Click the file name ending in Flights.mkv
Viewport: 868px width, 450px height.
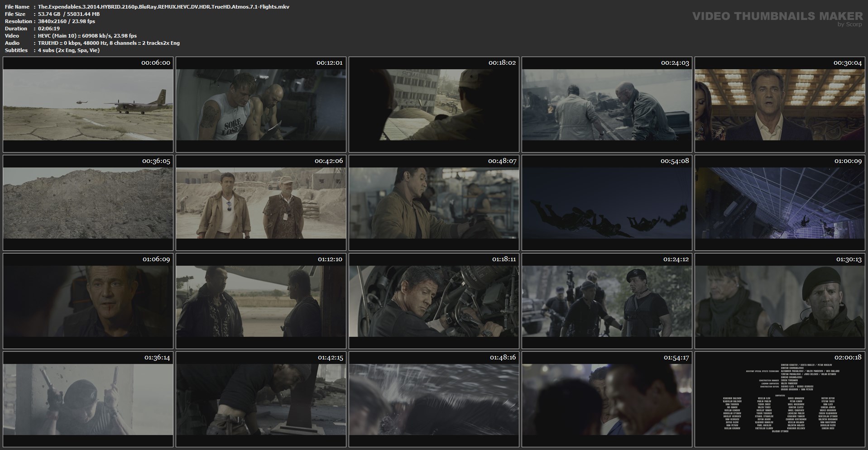point(163,7)
